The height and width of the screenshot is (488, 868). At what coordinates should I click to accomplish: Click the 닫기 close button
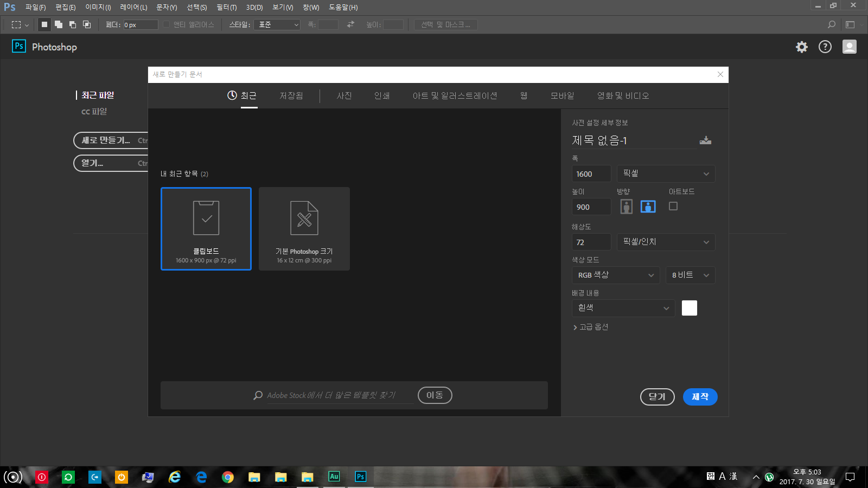pyautogui.click(x=658, y=397)
